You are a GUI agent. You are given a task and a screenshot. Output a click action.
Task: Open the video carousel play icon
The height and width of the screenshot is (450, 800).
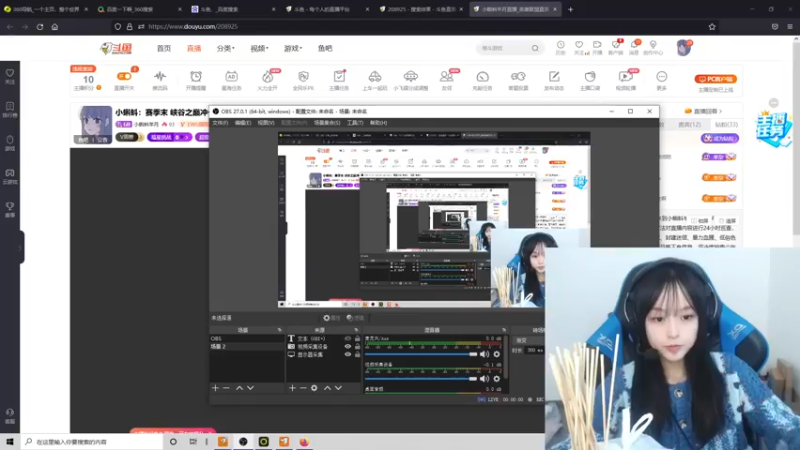coord(626,77)
